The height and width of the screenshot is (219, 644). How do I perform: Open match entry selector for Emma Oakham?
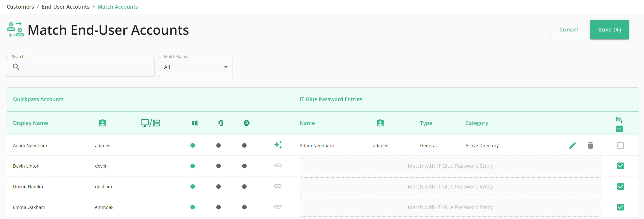tap(450, 207)
